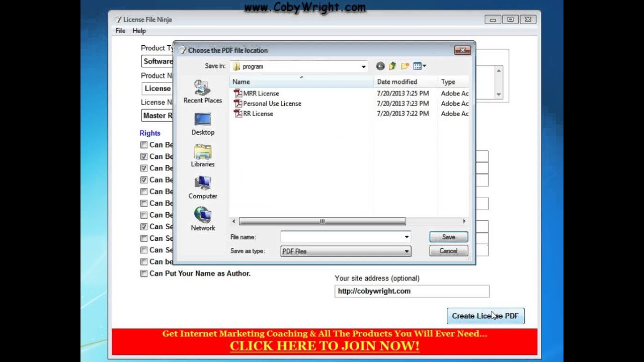Select the Personal Use License PDF icon
644x362 pixels.
point(238,104)
